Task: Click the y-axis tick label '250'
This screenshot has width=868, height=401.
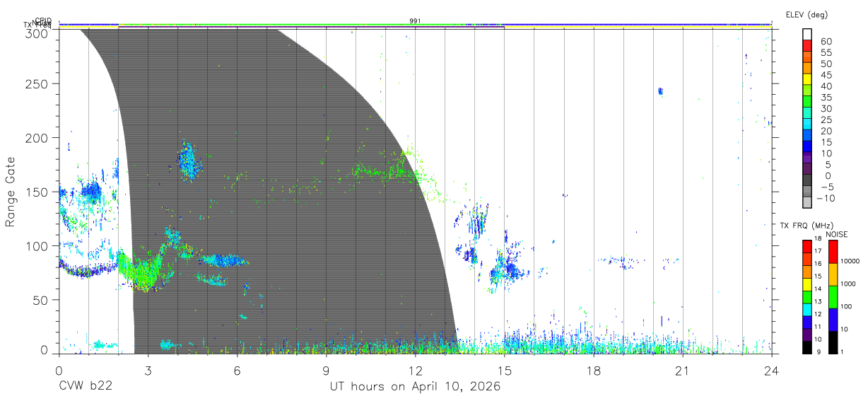Action: tap(37, 83)
